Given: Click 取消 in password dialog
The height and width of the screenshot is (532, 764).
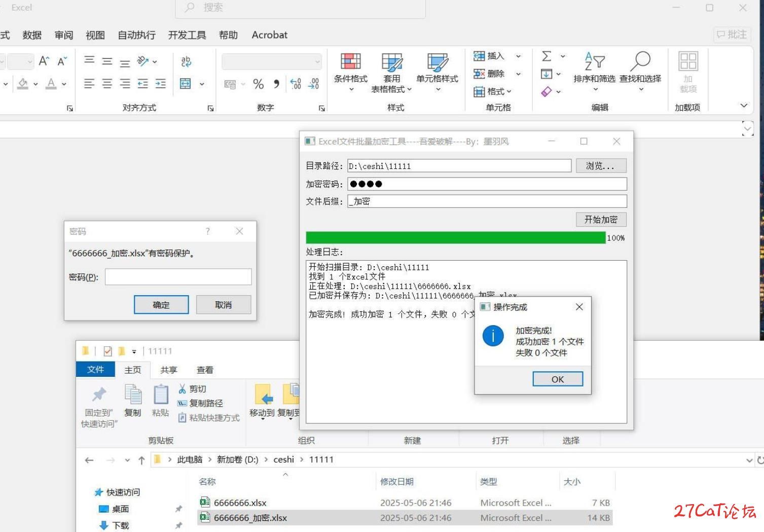Looking at the screenshot, I should click(223, 305).
